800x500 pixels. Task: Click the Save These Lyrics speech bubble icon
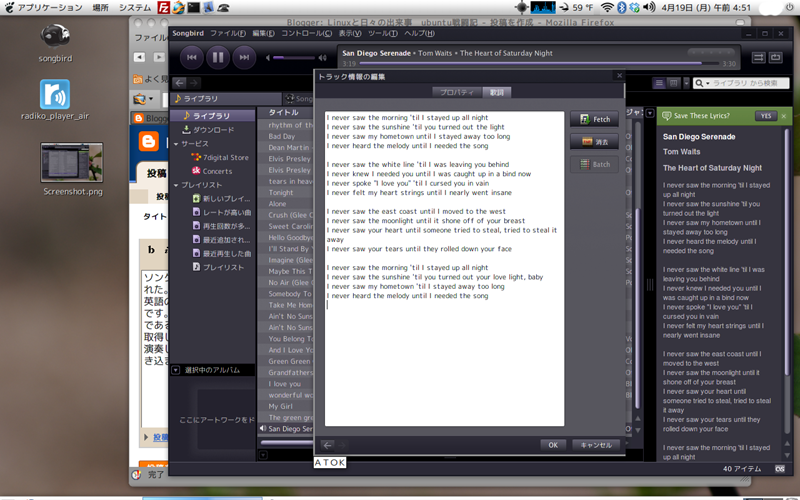(666, 116)
